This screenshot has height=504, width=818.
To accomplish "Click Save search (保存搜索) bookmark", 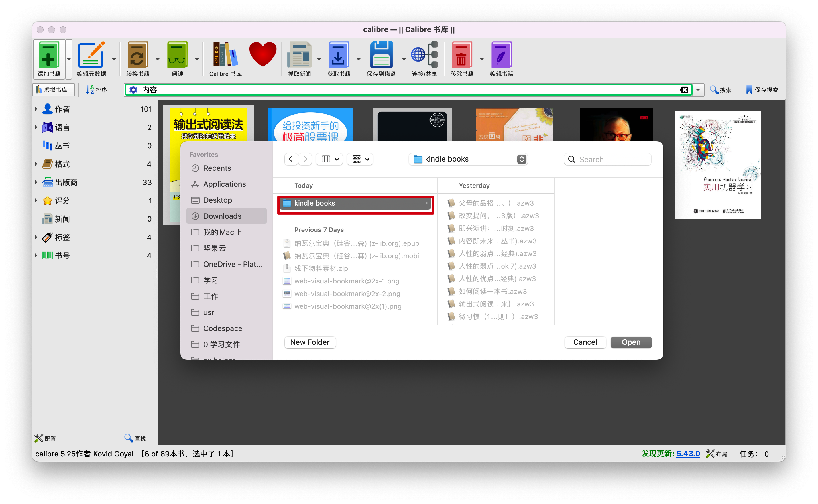I will [762, 90].
